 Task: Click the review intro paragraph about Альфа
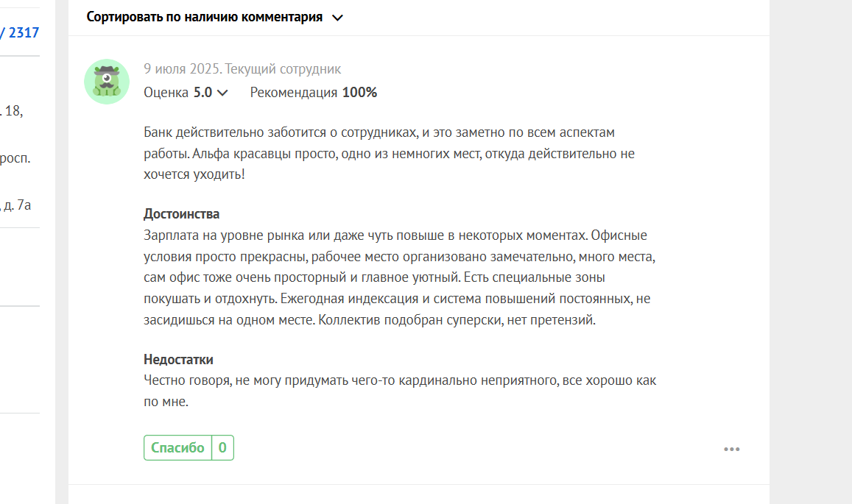tap(389, 153)
